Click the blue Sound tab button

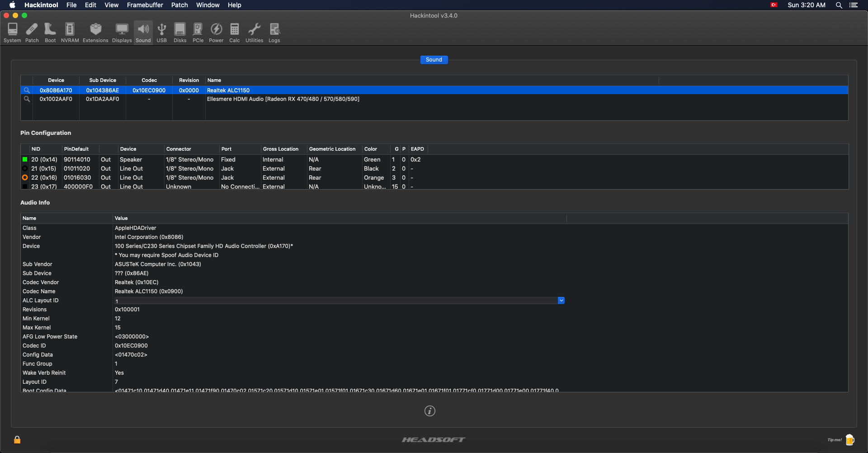[434, 60]
